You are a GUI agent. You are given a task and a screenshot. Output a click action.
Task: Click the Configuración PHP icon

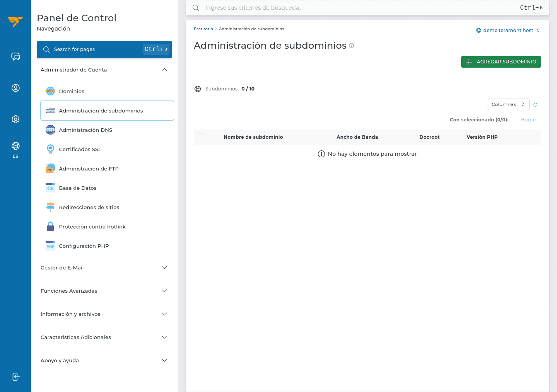click(50, 246)
